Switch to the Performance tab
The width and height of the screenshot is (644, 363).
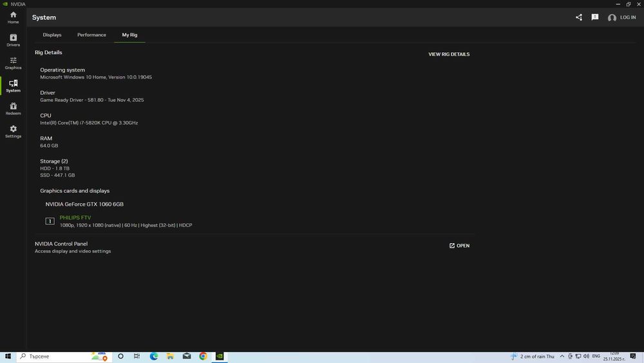click(x=91, y=35)
